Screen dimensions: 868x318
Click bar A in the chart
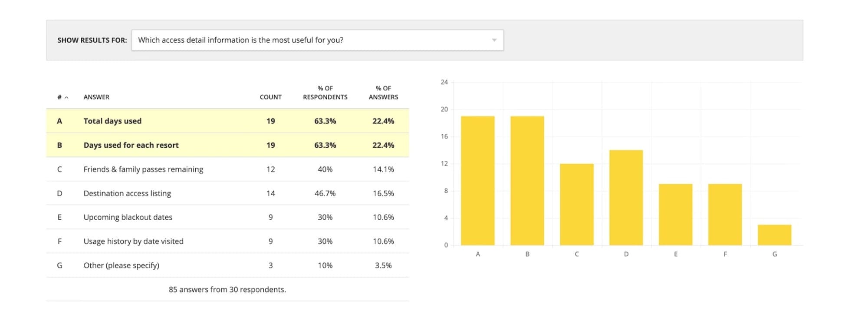(x=477, y=180)
